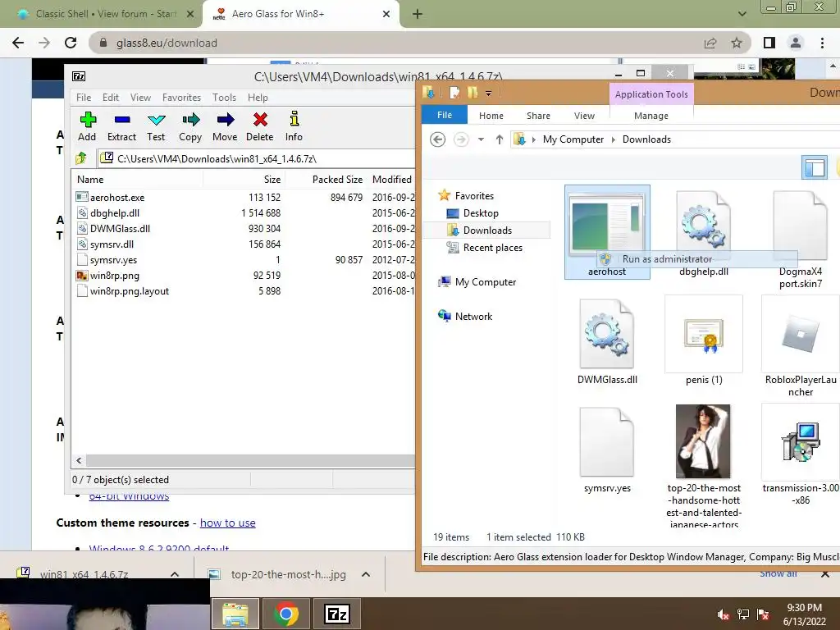Toggle Chrome side panel icon
This screenshot has width=840, height=630.
(769, 43)
